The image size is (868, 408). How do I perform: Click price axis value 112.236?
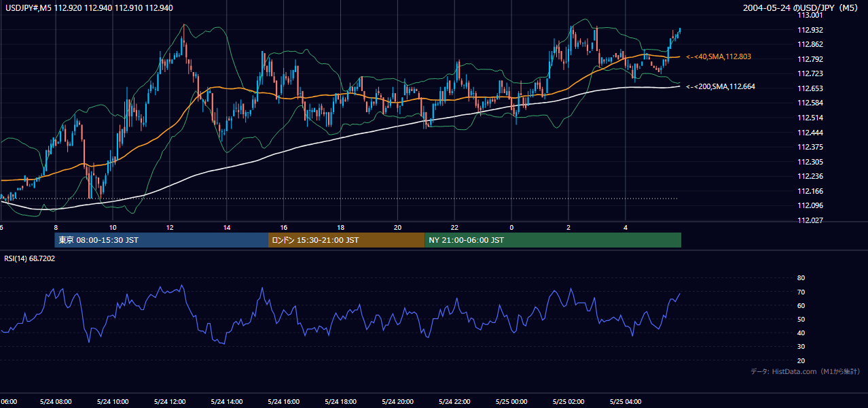pyautogui.click(x=810, y=176)
